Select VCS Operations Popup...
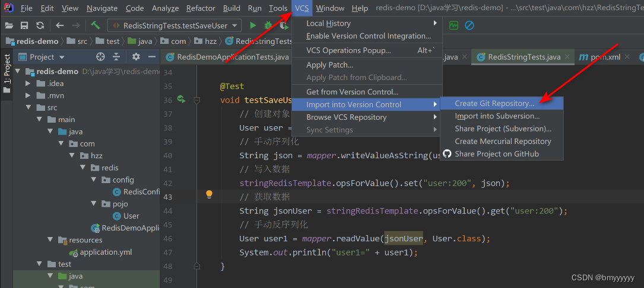This screenshot has height=288, width=644. pos(367,50)
